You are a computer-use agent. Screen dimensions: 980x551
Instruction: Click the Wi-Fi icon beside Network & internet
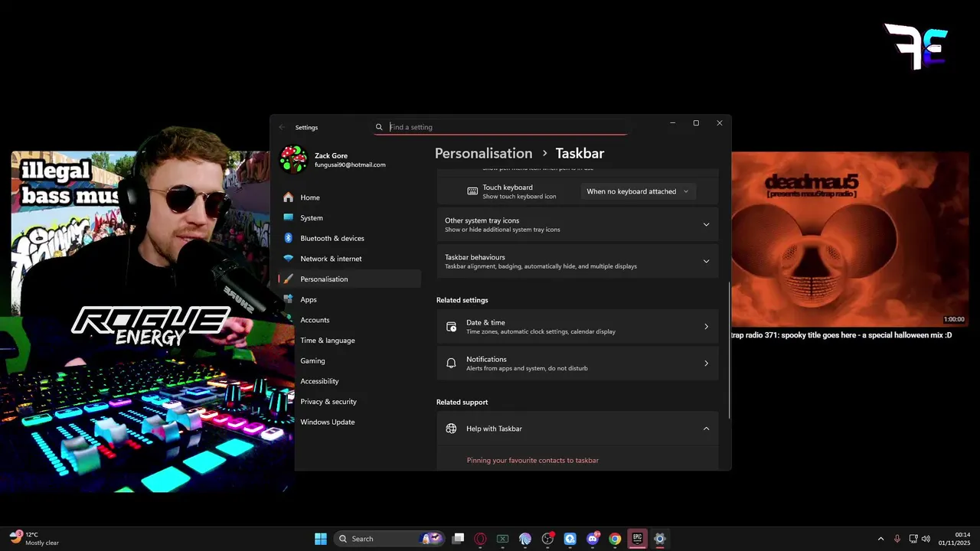(289, 259)
